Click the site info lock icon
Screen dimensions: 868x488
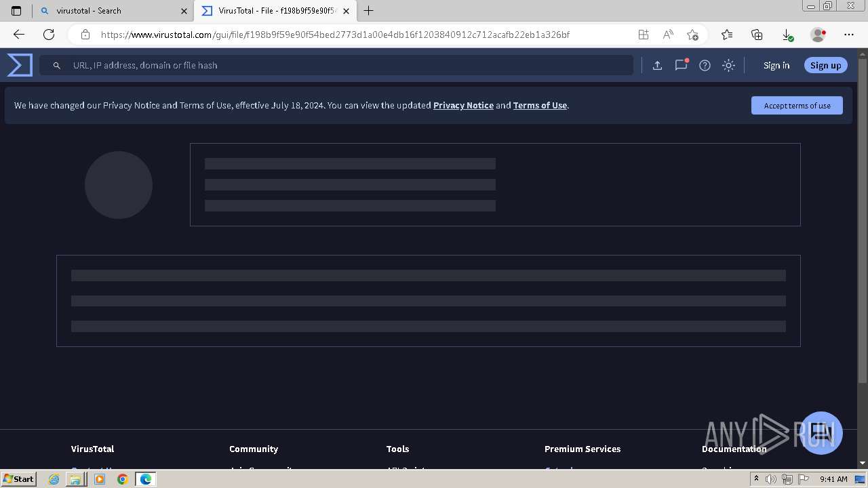pyautogui.click(x=85, y=35)
